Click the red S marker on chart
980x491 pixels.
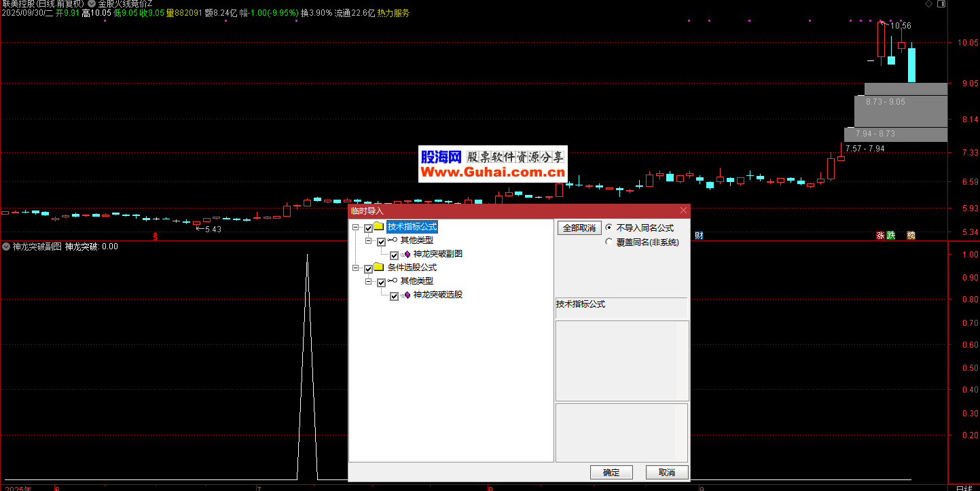click(x=156, y=236)
